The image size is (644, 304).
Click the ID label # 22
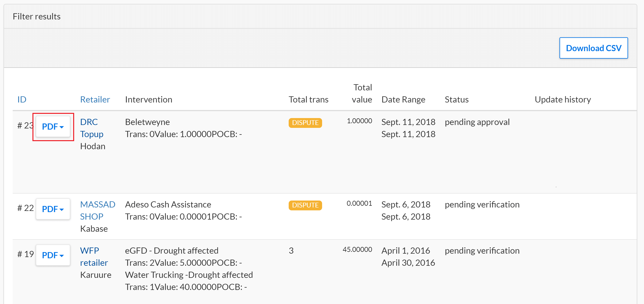26,208
